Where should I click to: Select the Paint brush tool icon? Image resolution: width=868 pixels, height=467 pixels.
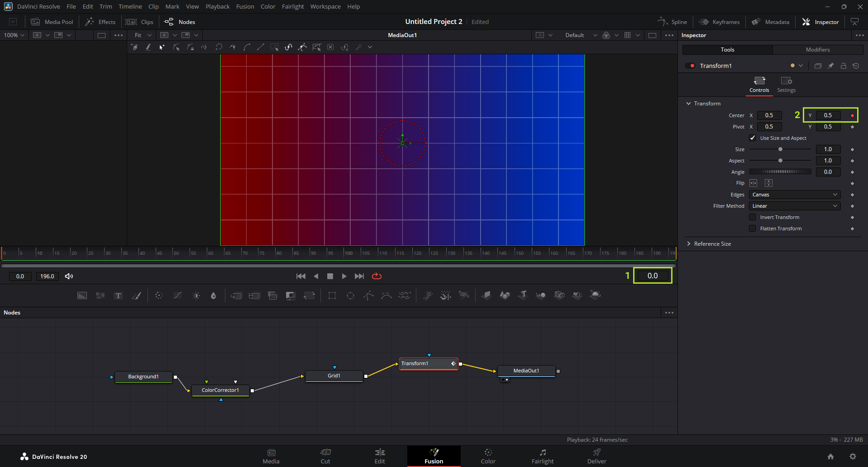pyautogui.click(x=136, y=295)
